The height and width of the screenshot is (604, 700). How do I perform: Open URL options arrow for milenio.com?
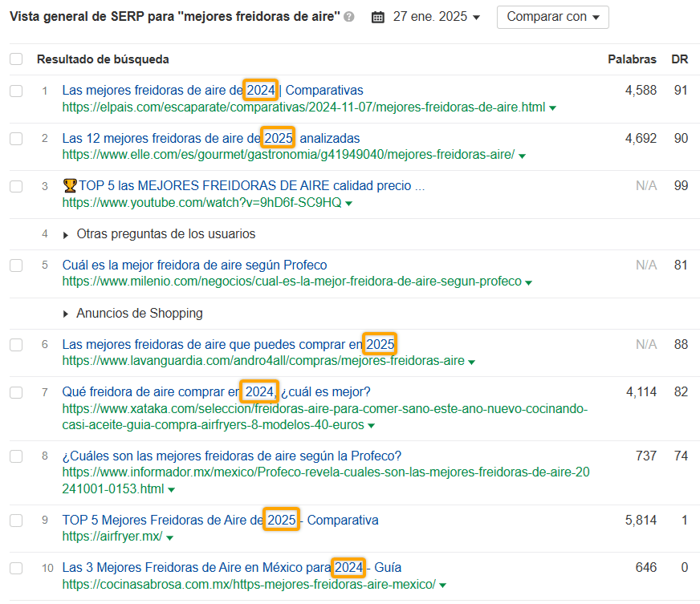point(529,282)
